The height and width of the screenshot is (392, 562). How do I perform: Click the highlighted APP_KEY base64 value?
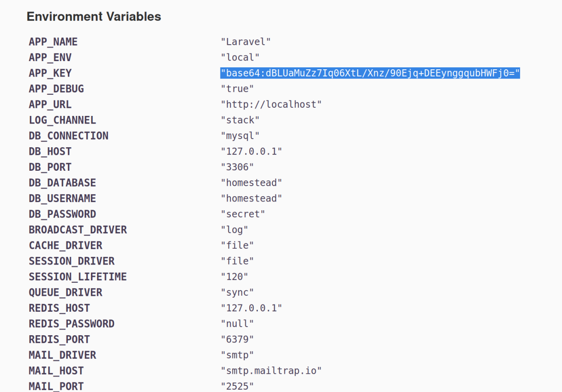pos(370,74)
